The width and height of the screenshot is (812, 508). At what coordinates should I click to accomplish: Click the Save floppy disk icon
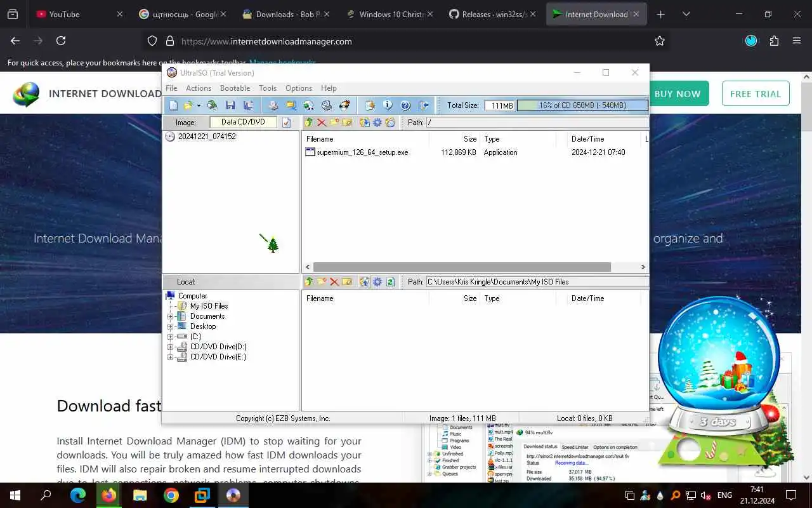(x=230, y=105)
